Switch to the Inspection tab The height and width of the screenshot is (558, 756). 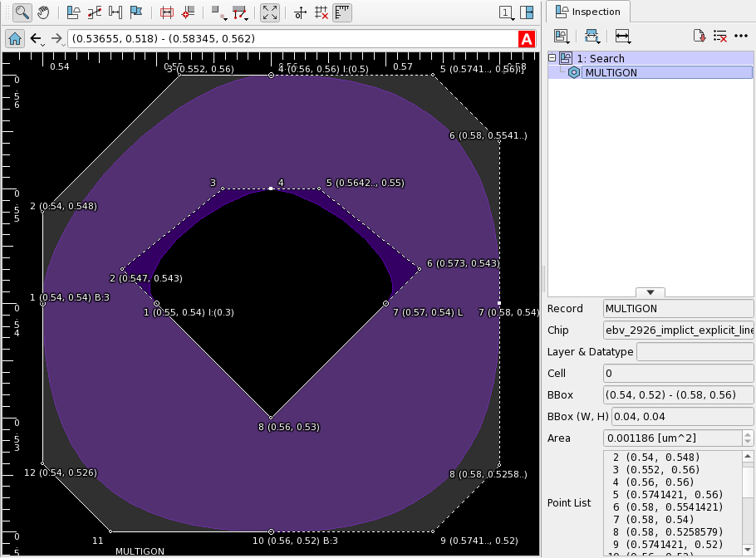pyautogui.click(x=587, y=12)
